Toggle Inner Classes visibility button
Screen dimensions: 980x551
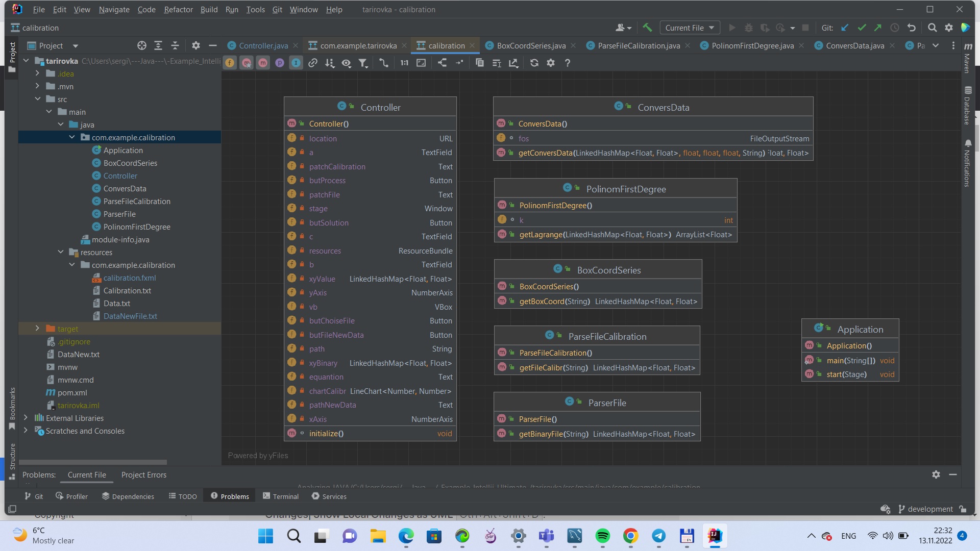(296, 63)
